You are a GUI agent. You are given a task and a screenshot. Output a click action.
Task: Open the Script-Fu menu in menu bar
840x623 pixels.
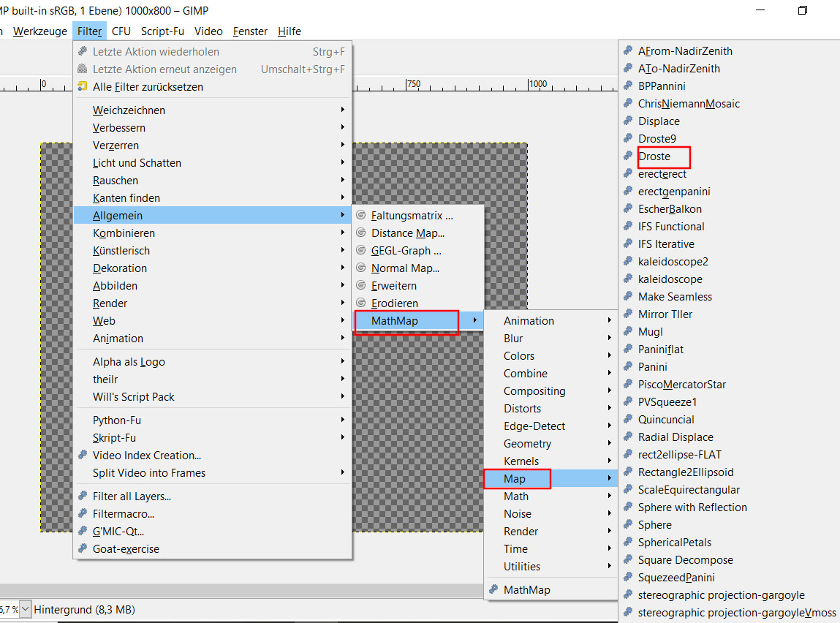pos(162,31)
